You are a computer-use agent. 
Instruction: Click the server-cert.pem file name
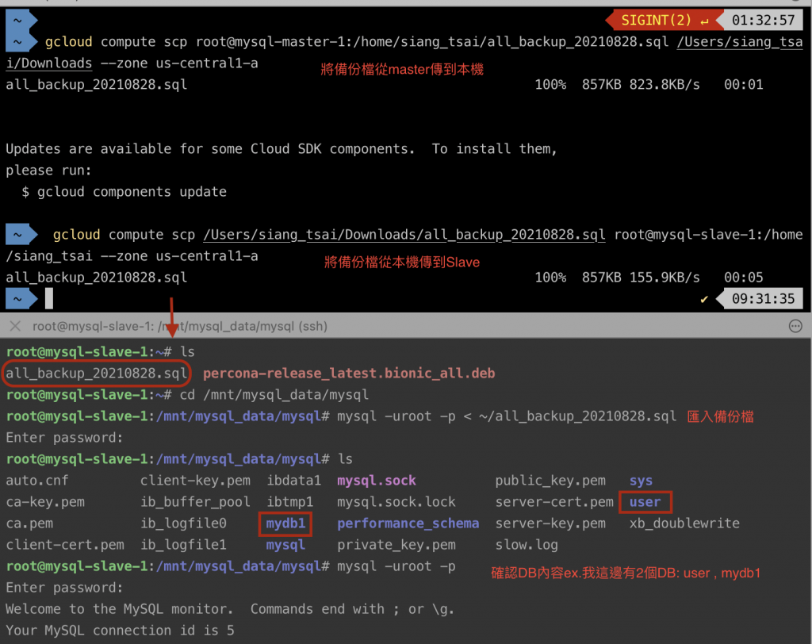(x=554, y=501)
